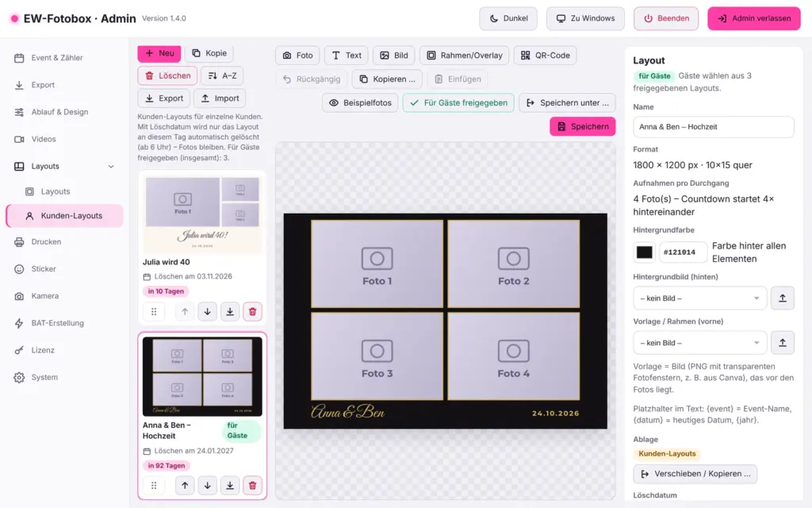Select Kunden-Layouts in sidebar
The image size is (812, 508).
pos(65,216)
